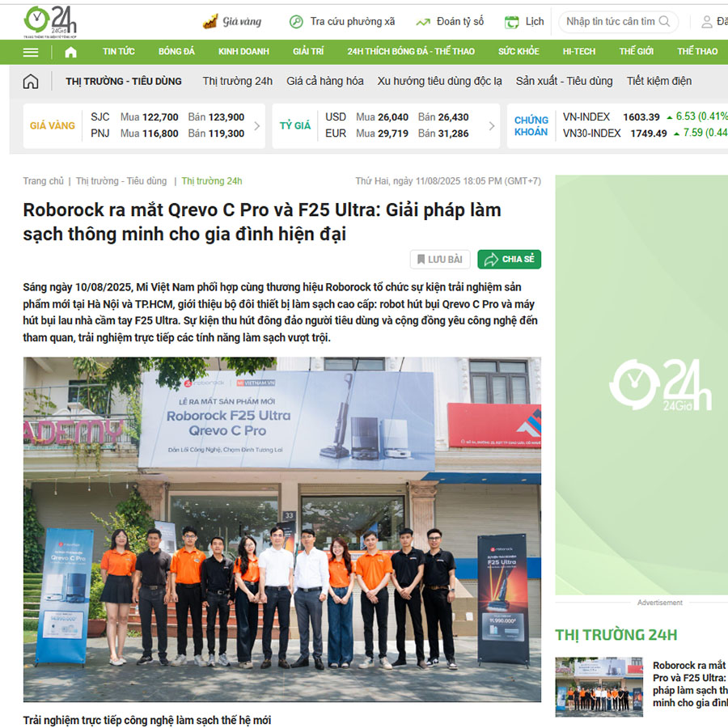Click the SJC gold price row

(x=167, y=117)
